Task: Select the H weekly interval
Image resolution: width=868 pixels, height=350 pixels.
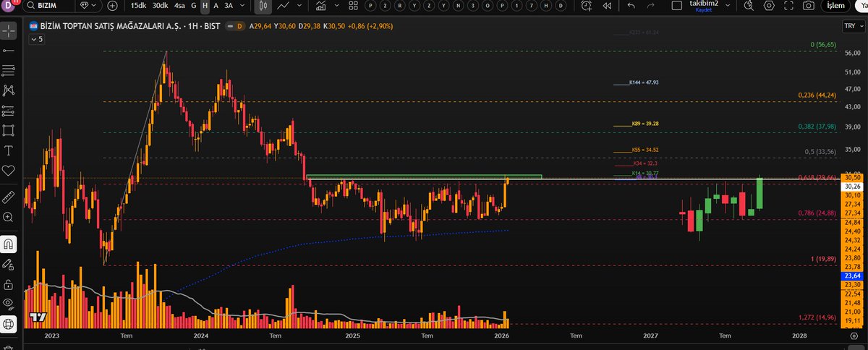Action: tap(205, 6)
